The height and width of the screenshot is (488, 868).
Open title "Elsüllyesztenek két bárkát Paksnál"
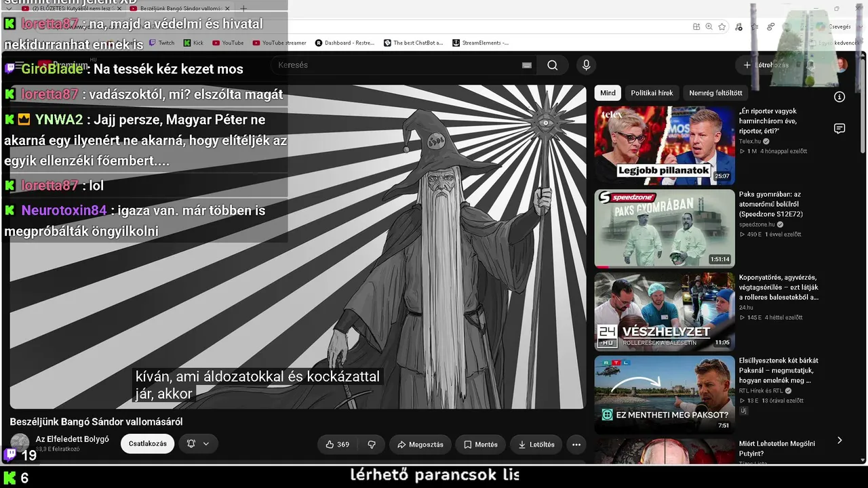tap(778, 371)
